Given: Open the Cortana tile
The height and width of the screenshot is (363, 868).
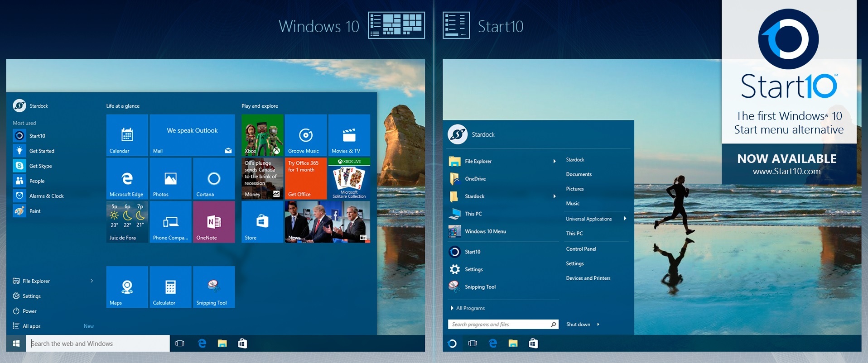Looking at the screenshot, I should click(214, 178).
